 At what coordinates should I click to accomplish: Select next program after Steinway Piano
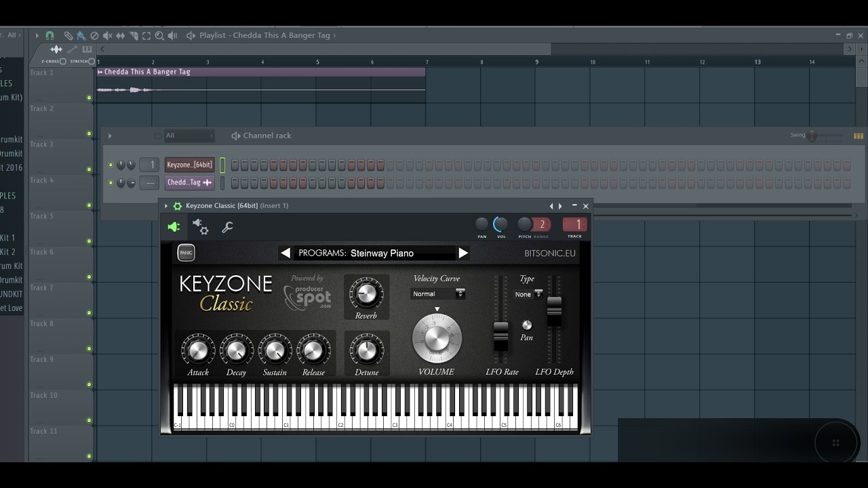(x=463, y=253)
